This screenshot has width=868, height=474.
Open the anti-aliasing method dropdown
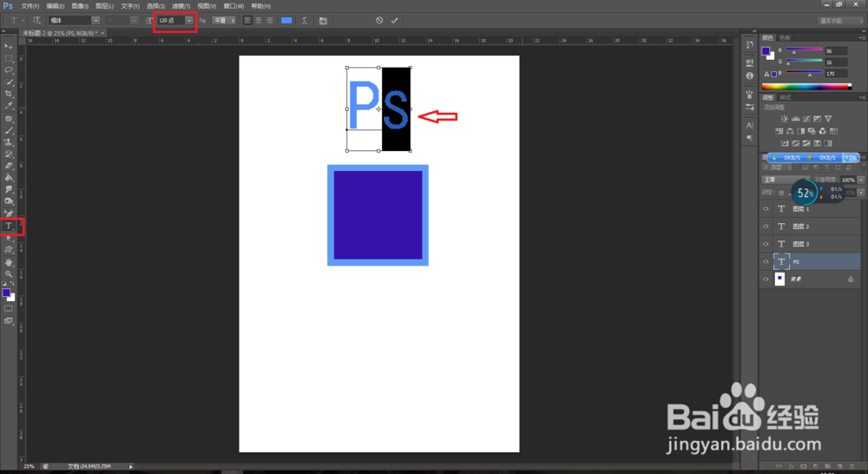pyautogui.click(x=224, y=21)
